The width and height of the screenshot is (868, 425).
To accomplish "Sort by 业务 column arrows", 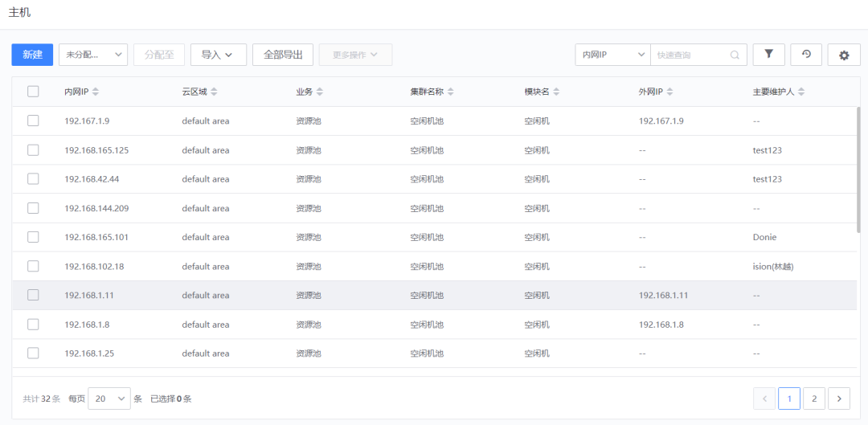I will [x=319, y=92].
